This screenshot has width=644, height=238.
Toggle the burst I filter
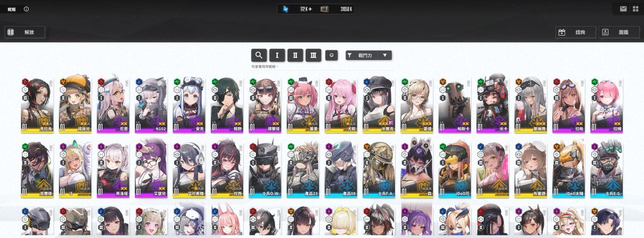(x=277, y=55)
